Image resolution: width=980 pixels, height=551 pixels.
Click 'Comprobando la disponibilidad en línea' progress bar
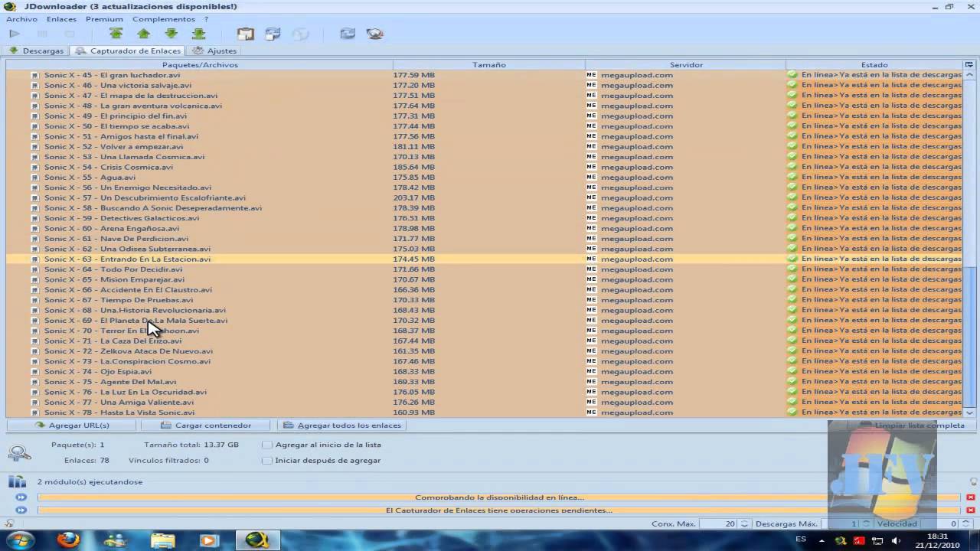tap(499, 497)
